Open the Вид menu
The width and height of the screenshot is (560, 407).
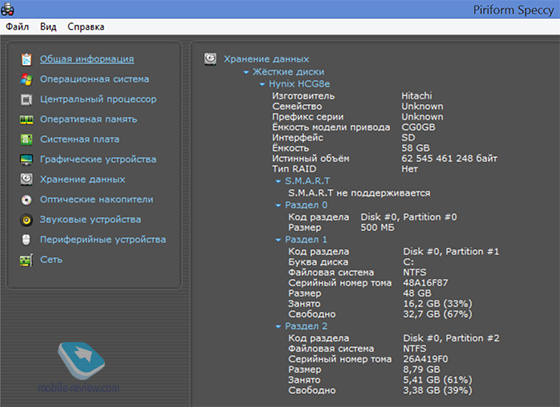click(x=48, y=27)
